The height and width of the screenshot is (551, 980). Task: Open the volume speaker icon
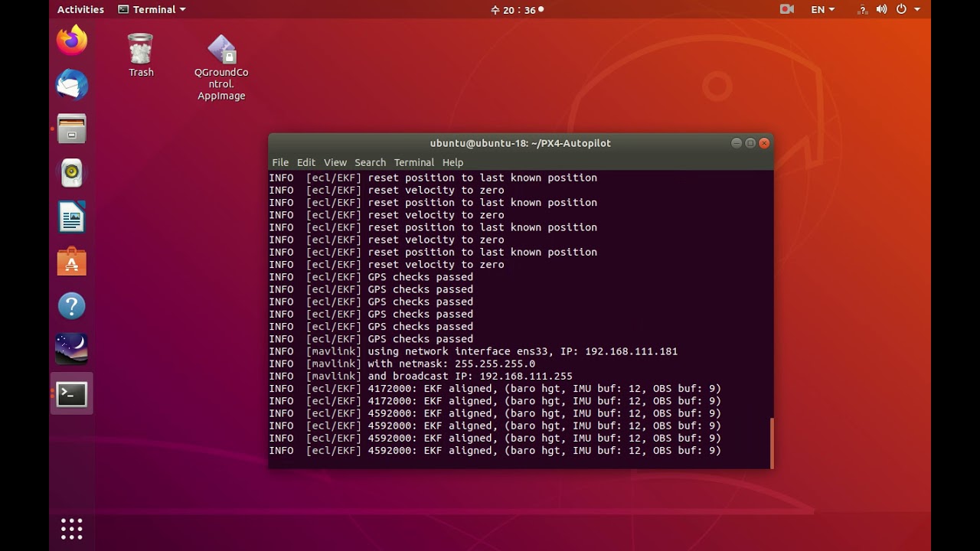coord(881,9)
